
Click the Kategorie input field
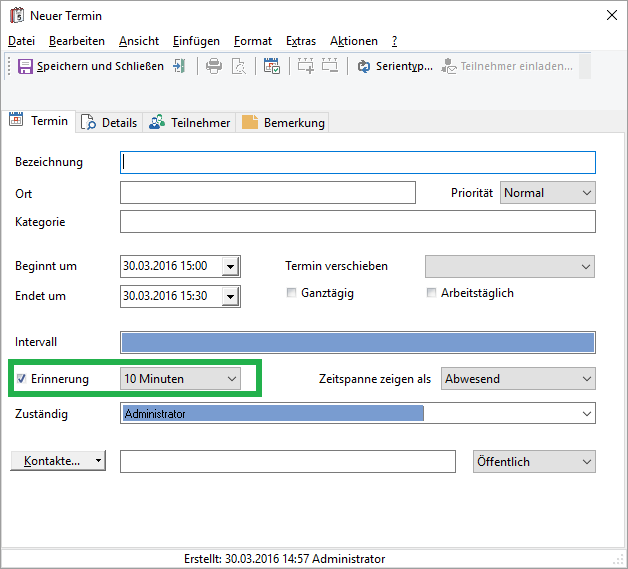pos(358,222)
